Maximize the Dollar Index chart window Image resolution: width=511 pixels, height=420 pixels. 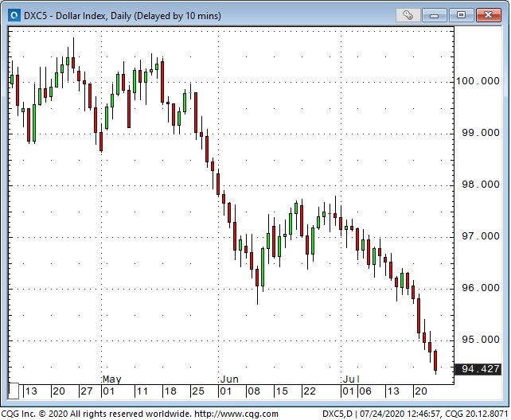[x=461, y=15]
